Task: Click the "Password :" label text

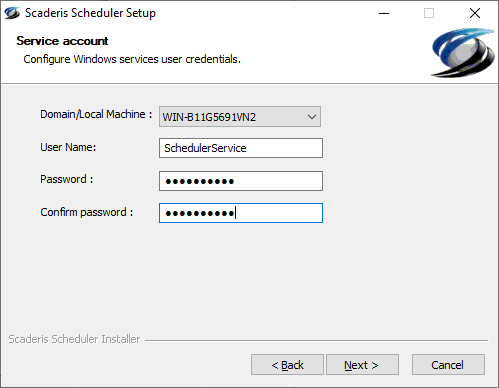Action: click(x=67, y=179)
